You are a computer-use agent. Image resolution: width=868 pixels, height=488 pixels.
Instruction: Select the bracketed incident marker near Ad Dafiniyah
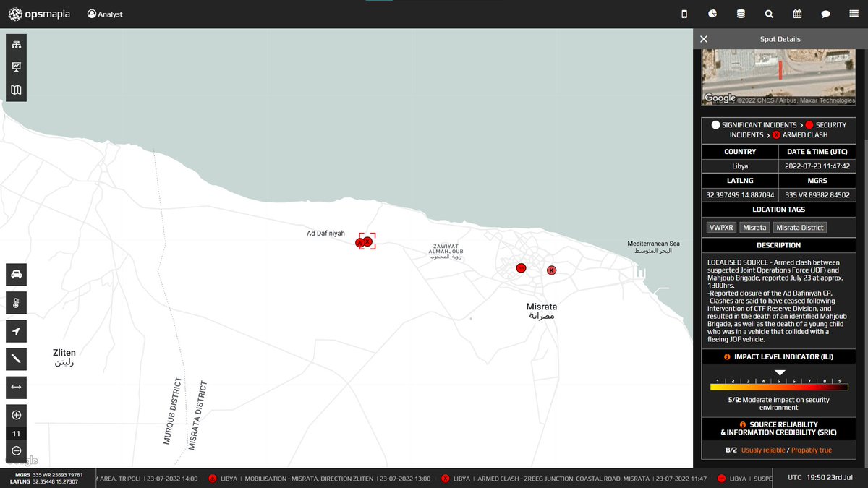(367, 241)
